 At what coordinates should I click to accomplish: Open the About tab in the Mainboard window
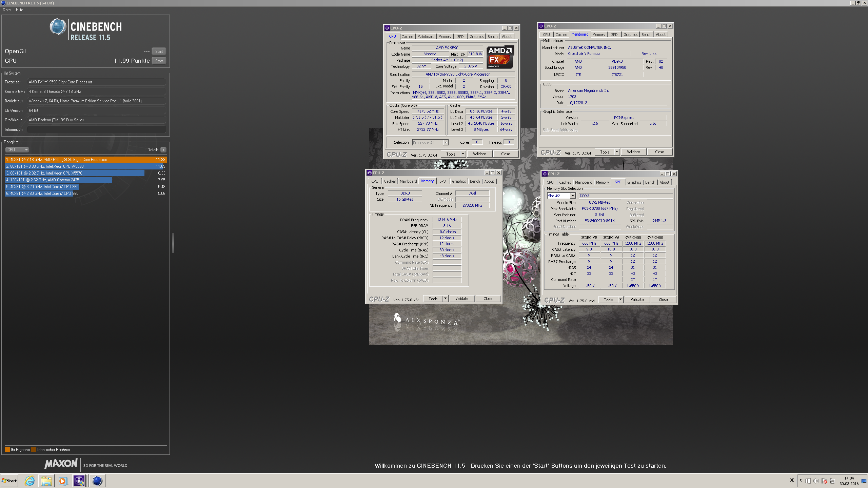[660, 35]
